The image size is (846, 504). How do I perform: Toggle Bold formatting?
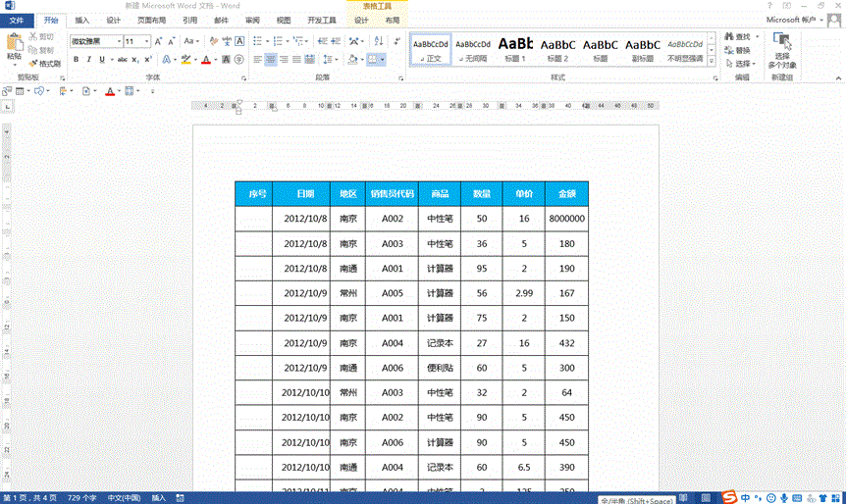(x=76, y=60)
